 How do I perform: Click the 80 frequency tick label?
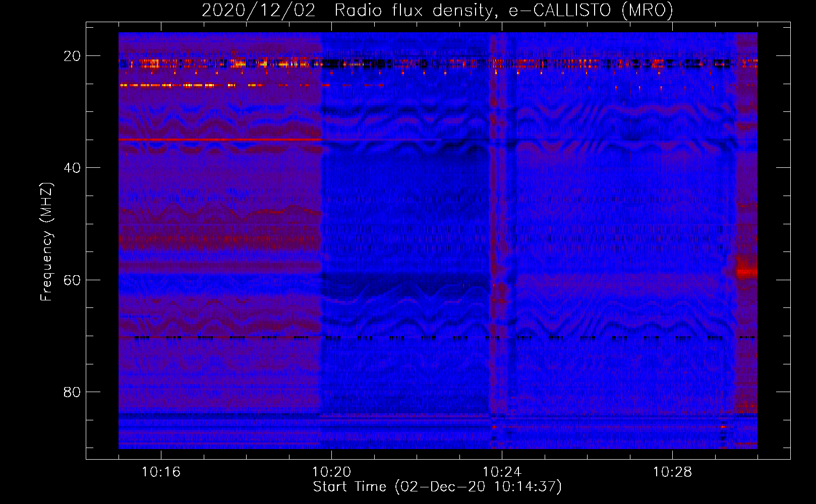click(x=72, y=392)
